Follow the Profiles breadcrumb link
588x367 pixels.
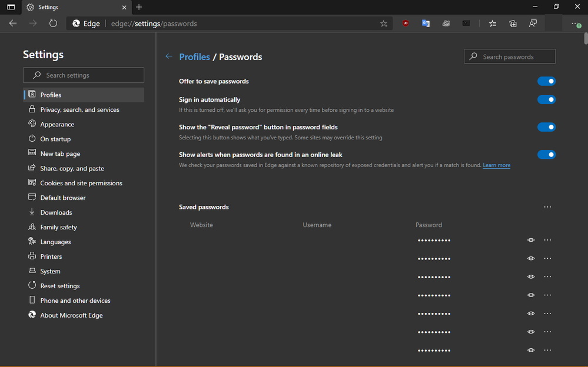[194, 56]
